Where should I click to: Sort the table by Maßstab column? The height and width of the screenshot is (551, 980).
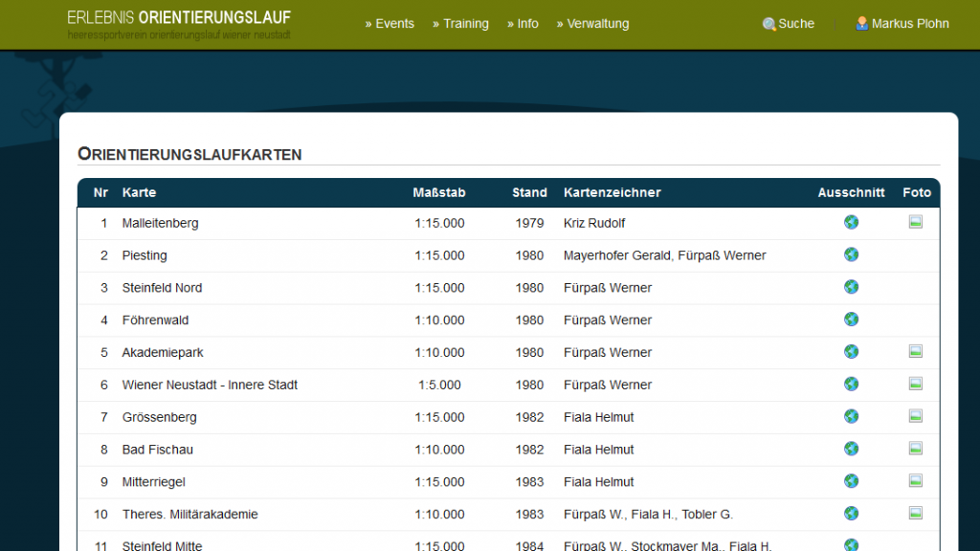(438, 192)
